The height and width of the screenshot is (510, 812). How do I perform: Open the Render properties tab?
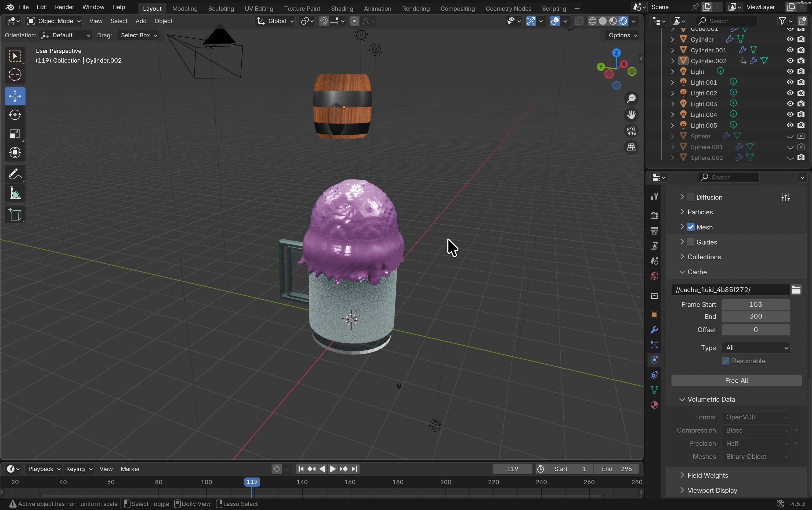(x=654, y=216)
